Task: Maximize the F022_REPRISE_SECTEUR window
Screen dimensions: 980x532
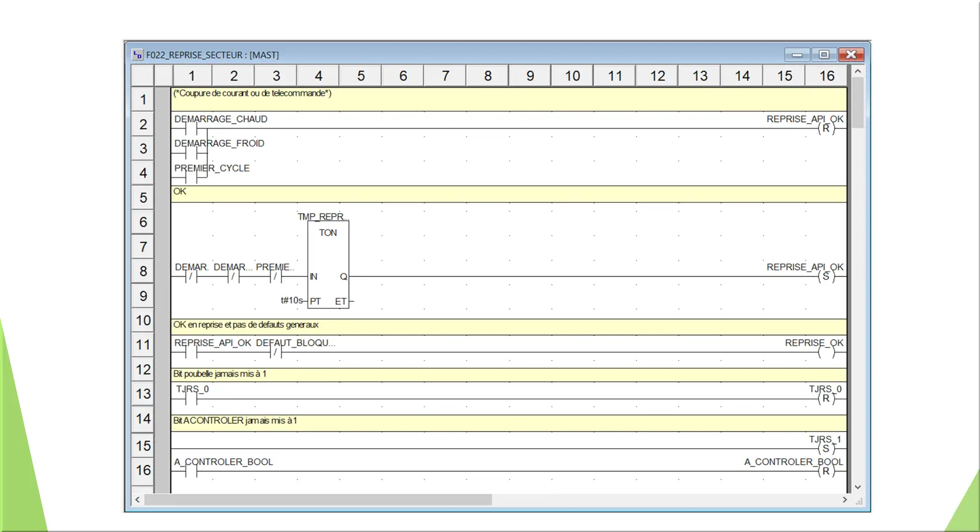Action: coord(824,55)
